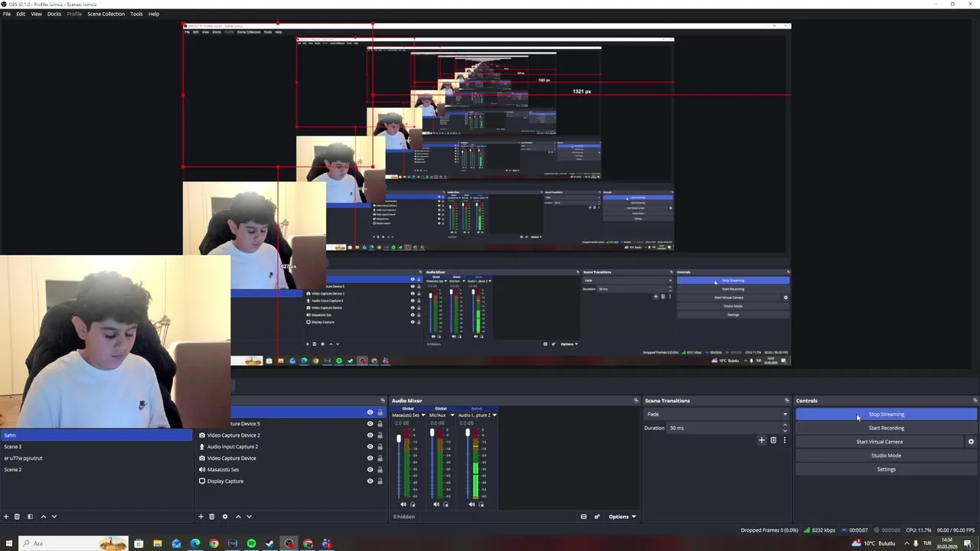
Task: Delete selected scene with trash icon
Action: (17, 517)
